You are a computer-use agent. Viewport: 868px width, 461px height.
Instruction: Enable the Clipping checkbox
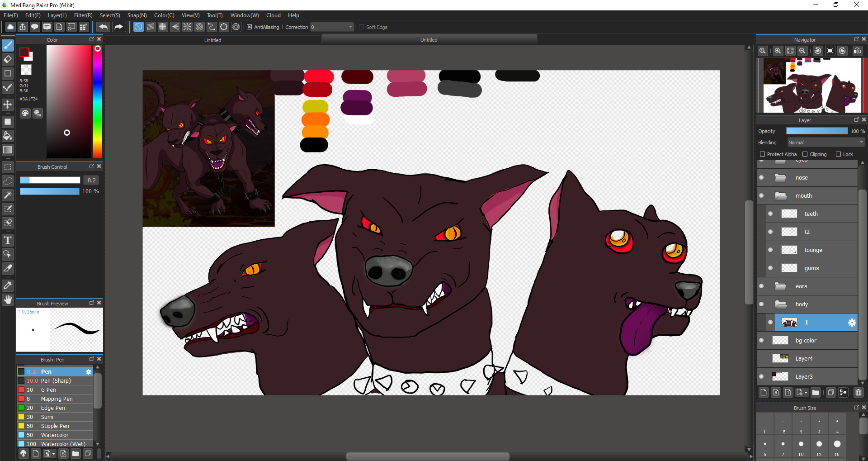(x=805, y=154)
